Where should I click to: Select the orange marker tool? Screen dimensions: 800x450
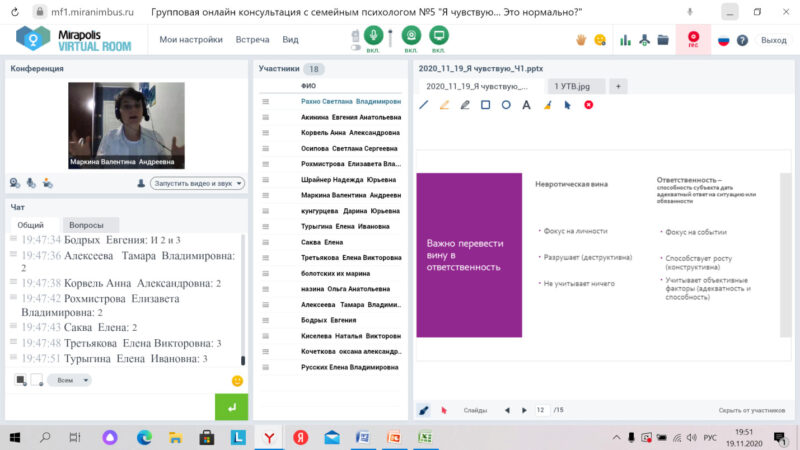[444, 105]
